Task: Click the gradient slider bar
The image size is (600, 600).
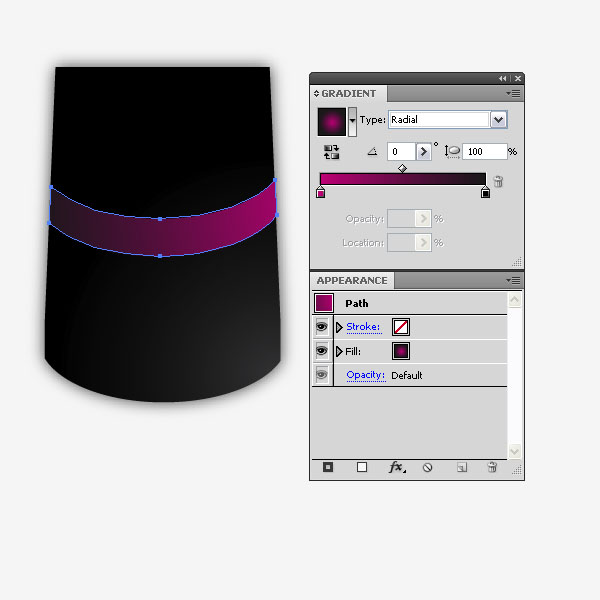Action: [403, 179]
